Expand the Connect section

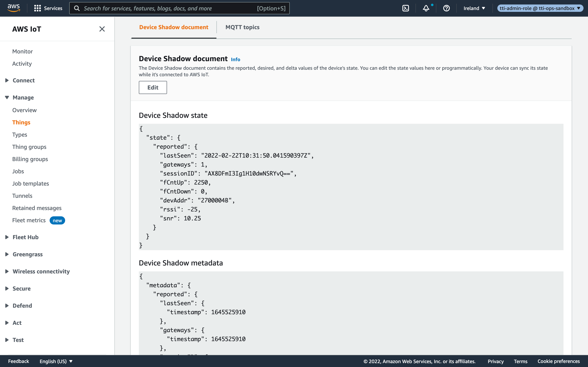tap(23, 80)
